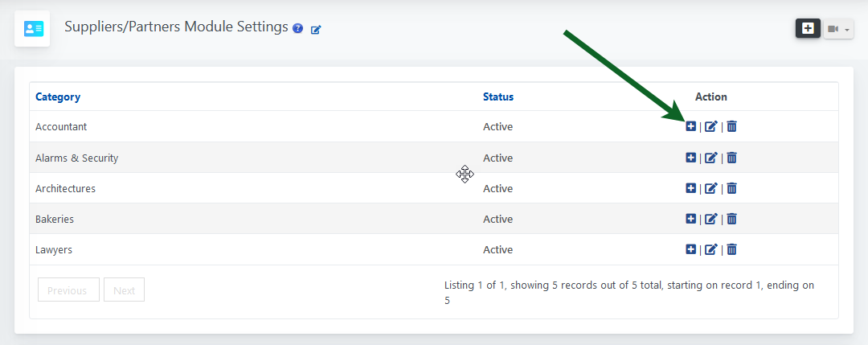This screenshot has width=868, height=345.
Task: Sort the table by Status column
Action: click(497, 97)
